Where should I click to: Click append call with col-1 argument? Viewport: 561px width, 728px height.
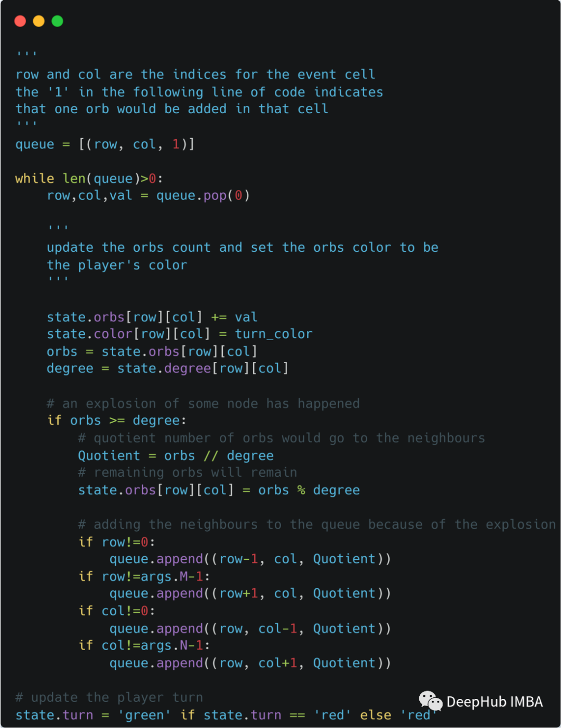(250, 629)
